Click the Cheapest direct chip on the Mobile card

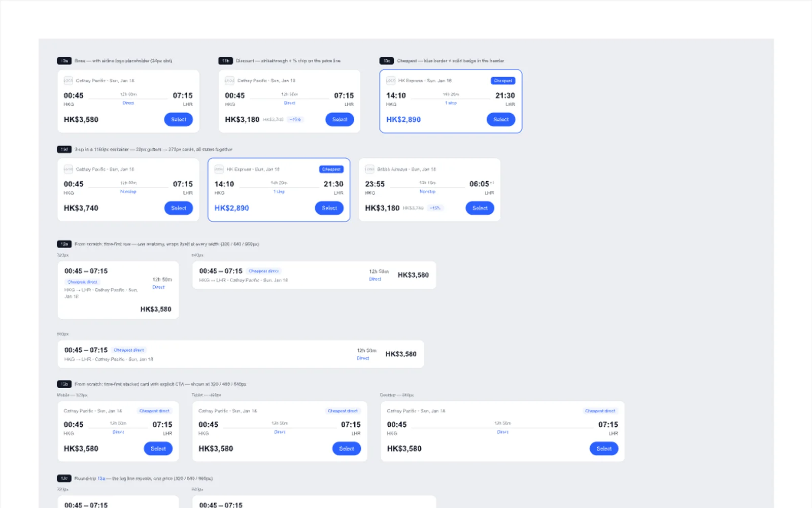point(154,411)
